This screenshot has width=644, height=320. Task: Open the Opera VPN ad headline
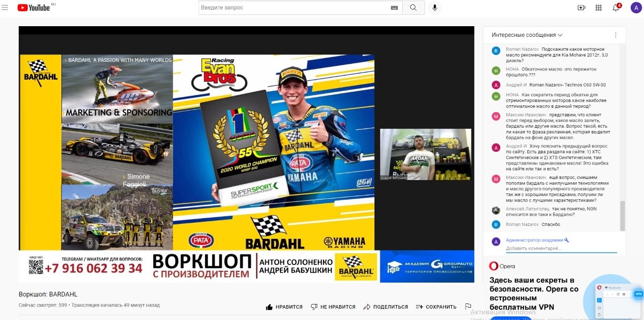[534, 293]
